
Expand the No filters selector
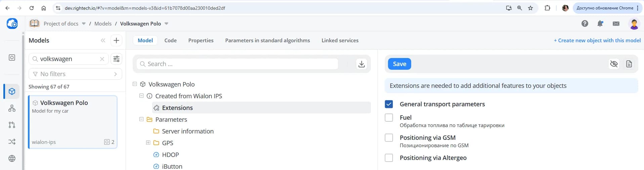[x=75, y=74]
